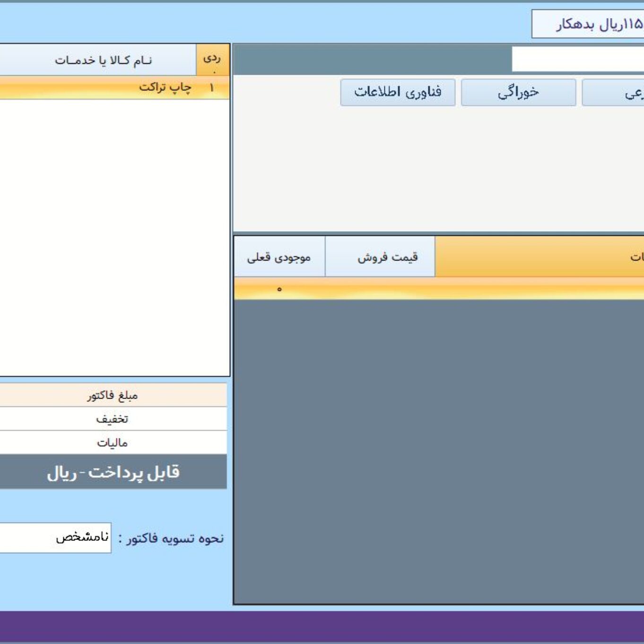Click the 'ردی' row-number column header
The image size is (644, 644).
coord(212,60)
